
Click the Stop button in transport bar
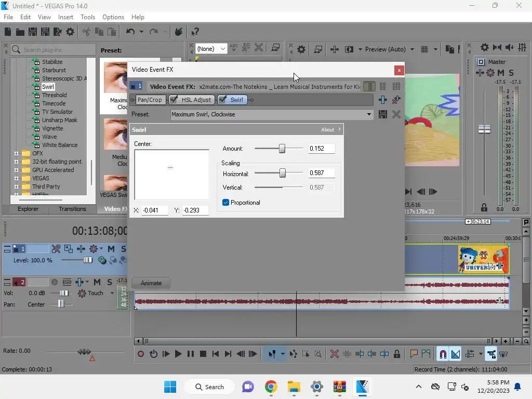[203, 354]
